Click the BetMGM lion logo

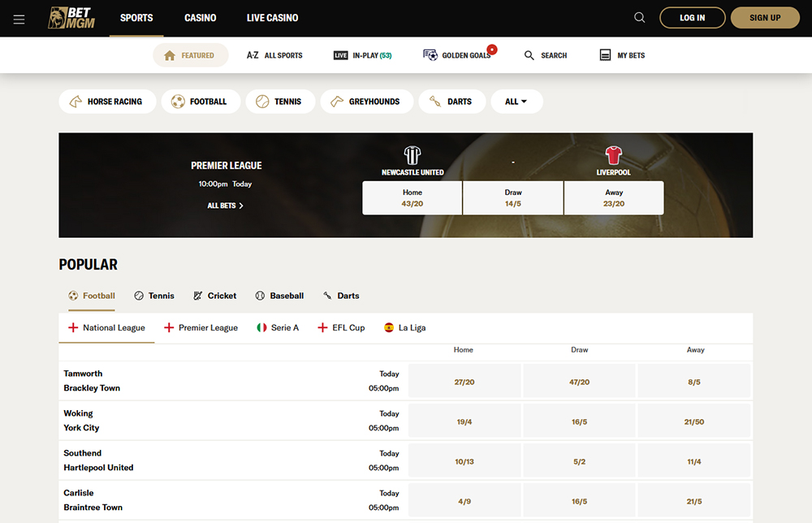click(71, 18)
